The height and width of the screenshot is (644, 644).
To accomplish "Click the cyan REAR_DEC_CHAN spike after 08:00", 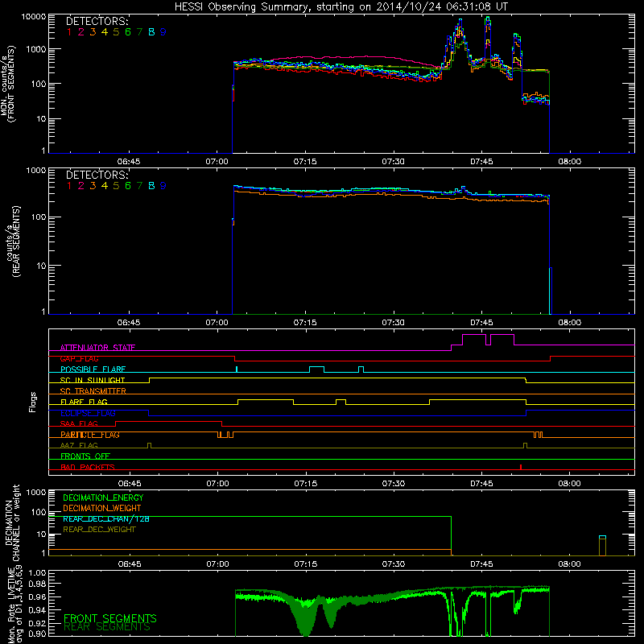I will [x=602, y=537].
